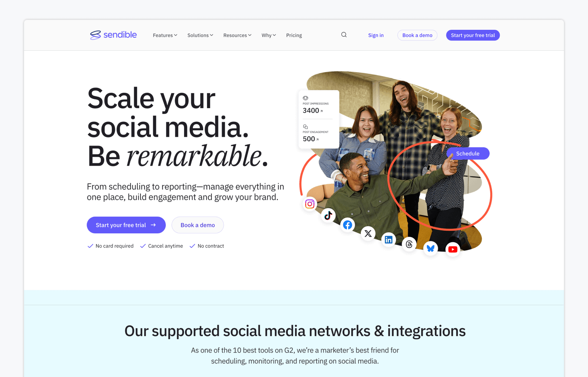Viewport: 588px width, 377px height.
Task: Click the Sendible logo
Action: [x=113, y=35]
